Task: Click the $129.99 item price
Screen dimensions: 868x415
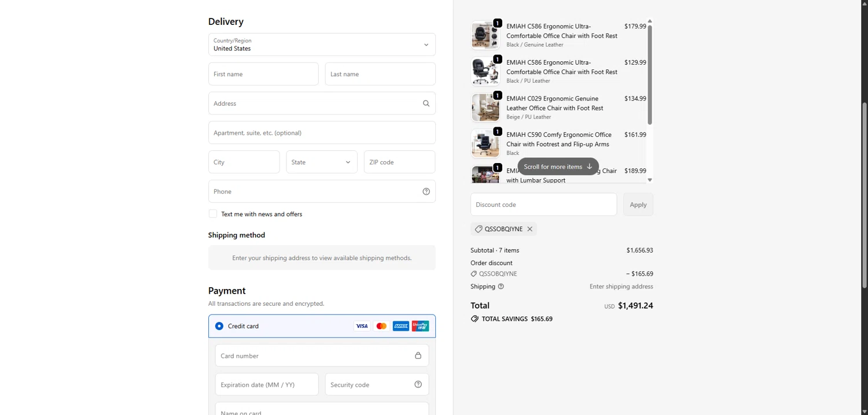Action: click(635, 62)
